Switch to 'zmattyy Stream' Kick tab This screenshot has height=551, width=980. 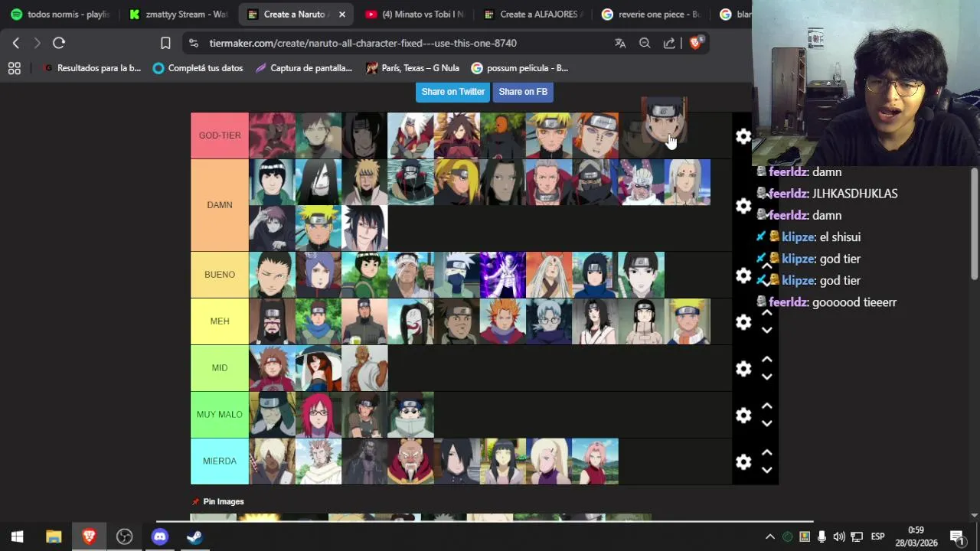click(179, 14)
